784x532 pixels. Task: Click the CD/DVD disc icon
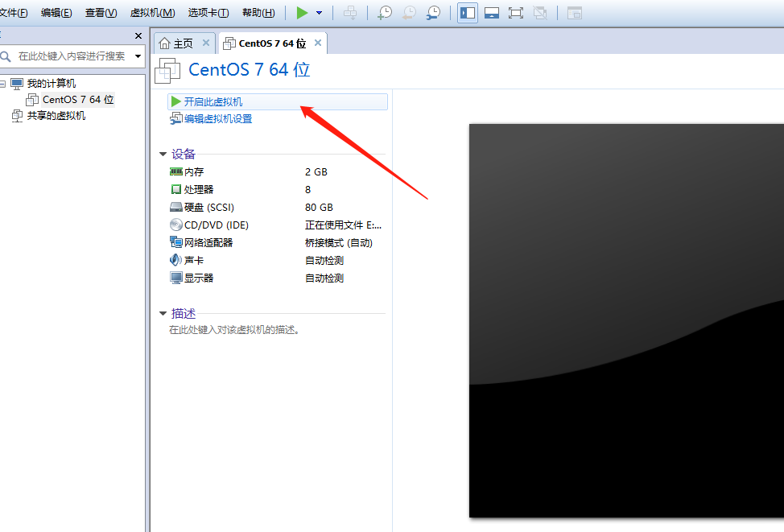point(176,225)
